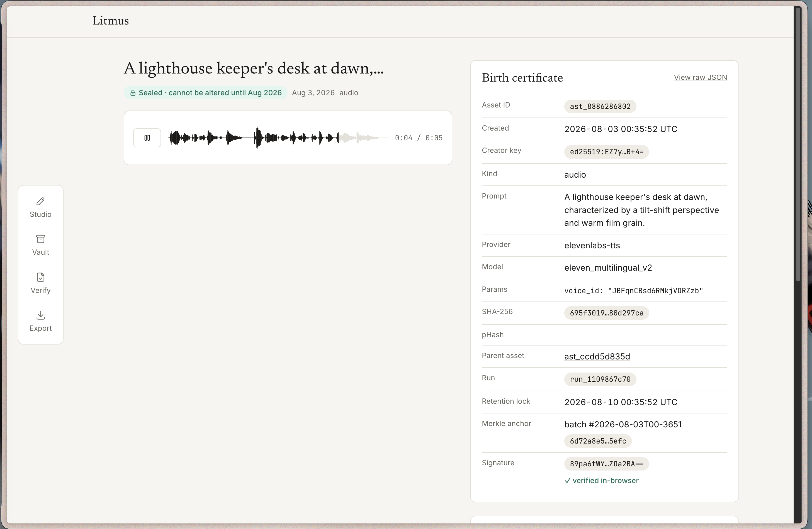Select the Kind value audio
The width and height of the screenshot is (812, 529).
point(575,175)
